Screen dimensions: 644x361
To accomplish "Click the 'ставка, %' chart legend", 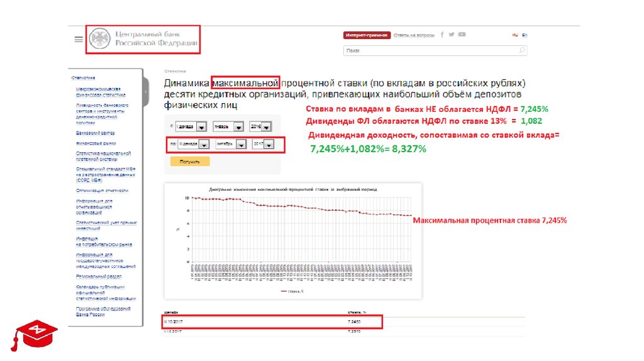I will [292, 291].
